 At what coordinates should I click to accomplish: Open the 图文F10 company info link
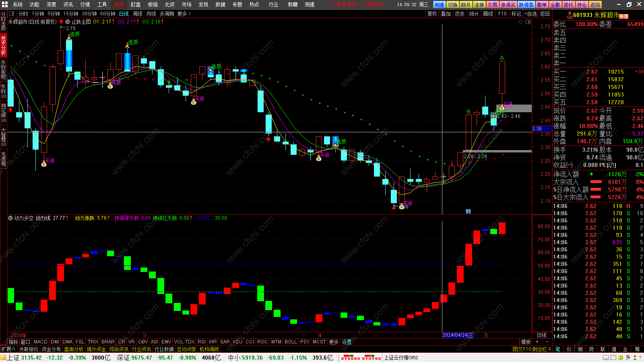[522, 349]
